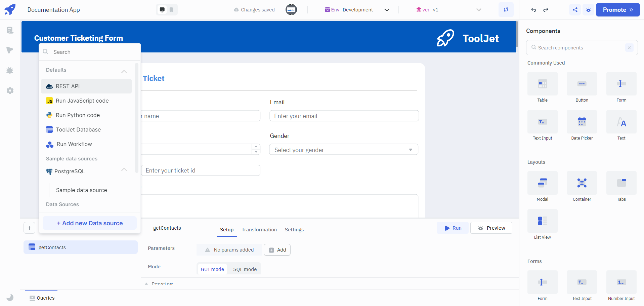The width and height of the screenshot is (644, 306).
Task: Select the getContacts query in list
Action: click(81, 247)
